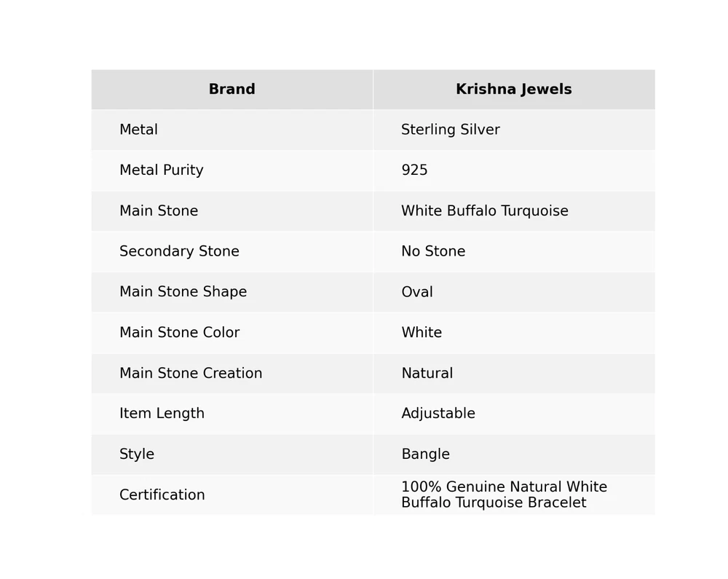
Task: Select the Adjustable length value
Action: 438,414
